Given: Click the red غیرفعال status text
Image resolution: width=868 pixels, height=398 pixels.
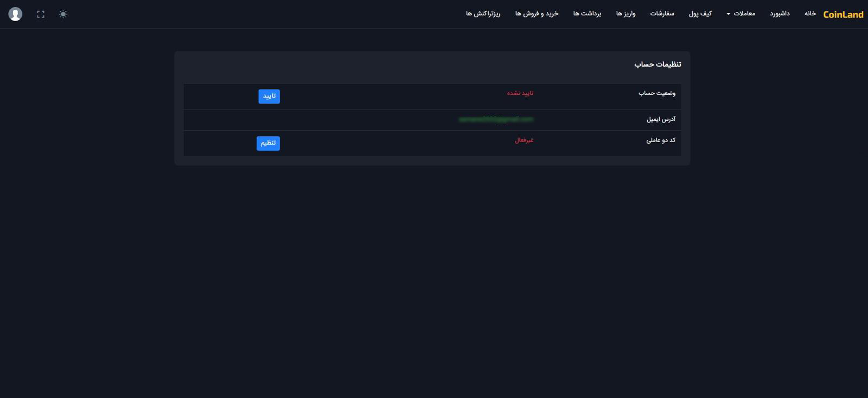Looking at the screenshot, I should coord(524,140).
